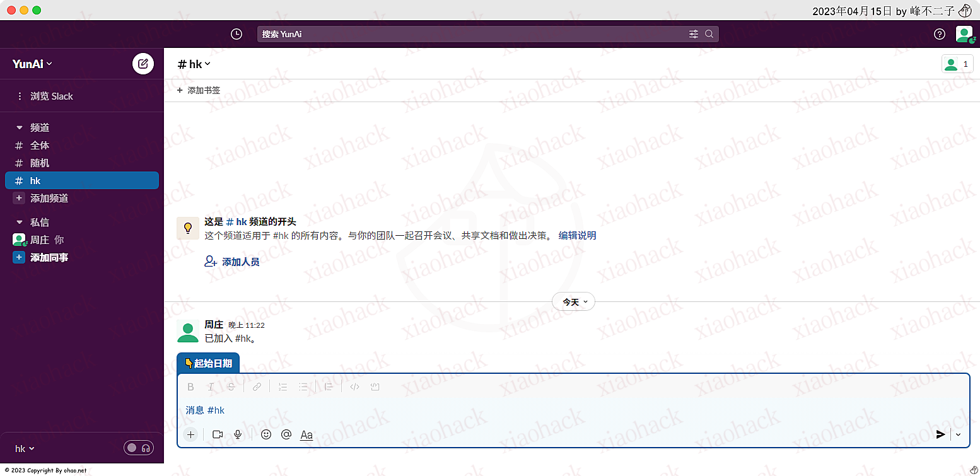Viewport: 980px width, 476px height.
Task: Toggle the huddle headphones switch
Action: (x=139, y=448)
